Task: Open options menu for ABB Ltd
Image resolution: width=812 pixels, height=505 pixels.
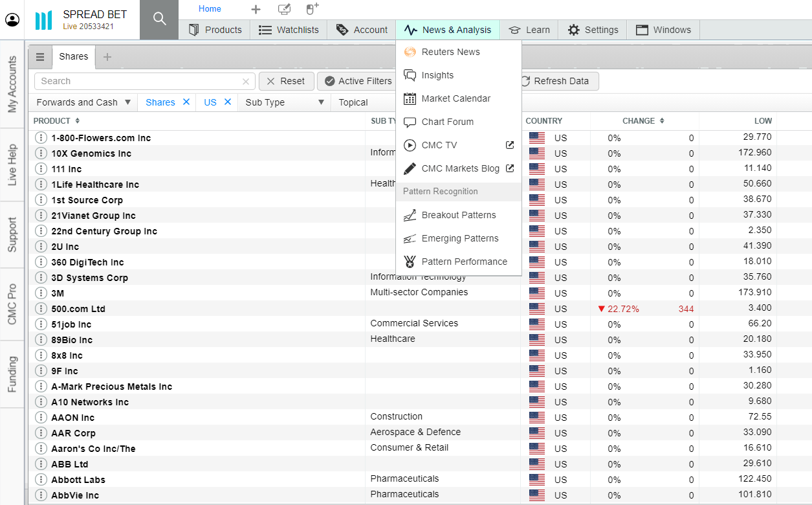Action: (x=41, y=464)
